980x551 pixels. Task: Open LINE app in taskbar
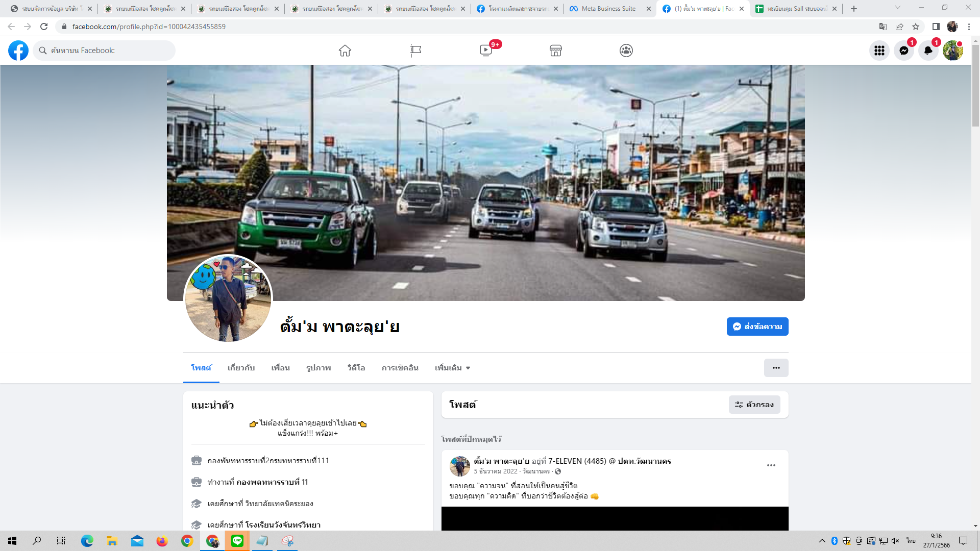tap(237, 541)
